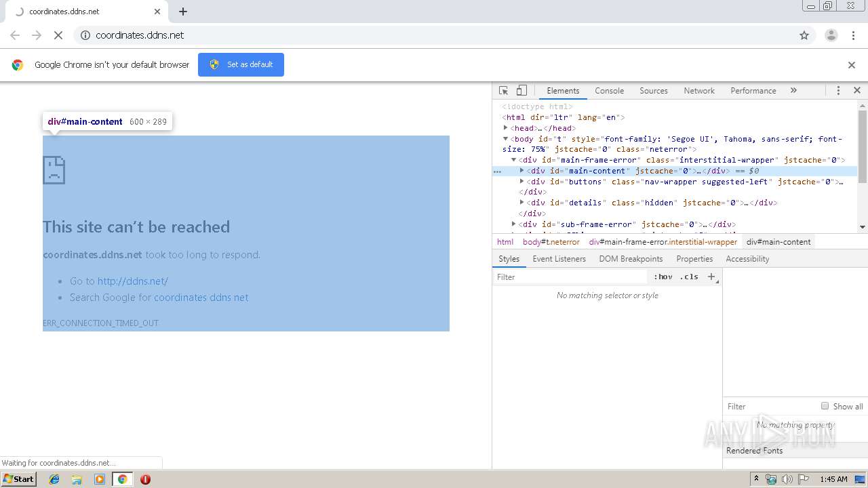Collapse the body element node
868x488 pixels.
tap(505, 138)
